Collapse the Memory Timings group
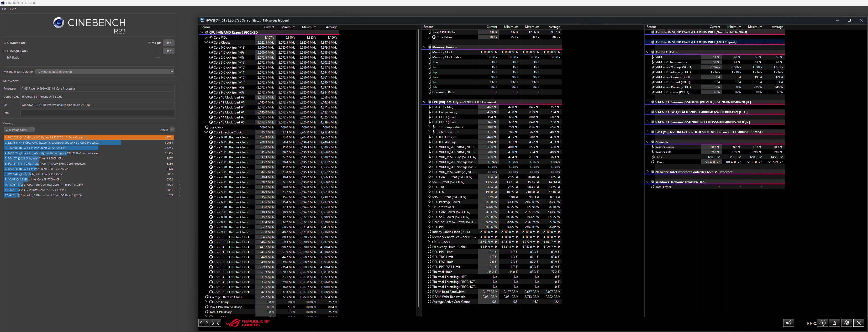 [425, 47]
